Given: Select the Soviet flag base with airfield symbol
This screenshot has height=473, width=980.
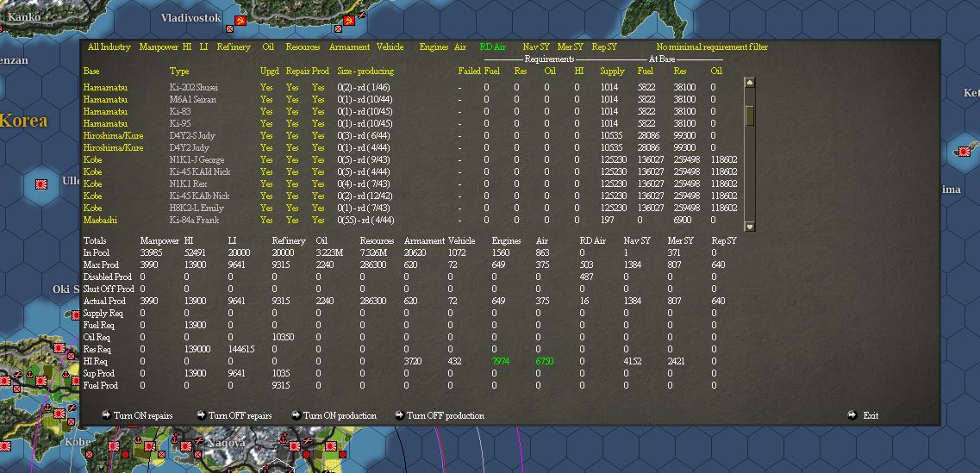Looking at the screenshot, I should [349, 21].
